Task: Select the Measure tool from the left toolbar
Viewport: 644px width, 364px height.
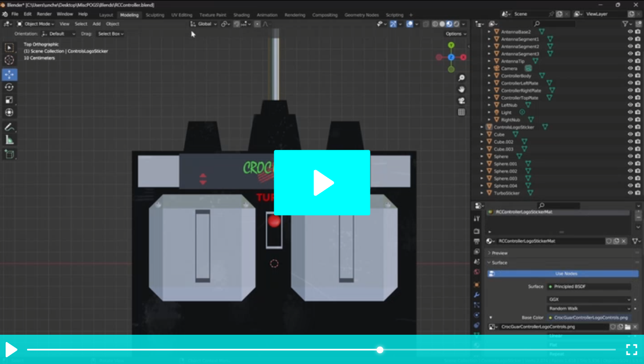Action: (8, 139)
